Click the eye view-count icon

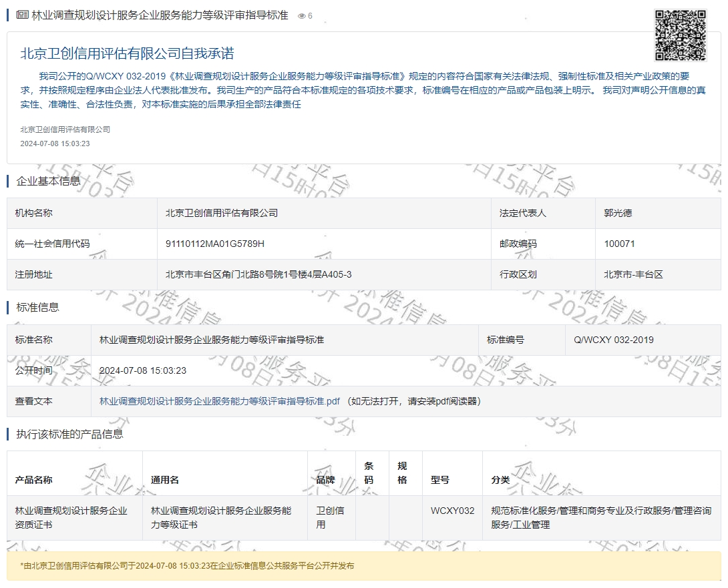tap(302, 16)
